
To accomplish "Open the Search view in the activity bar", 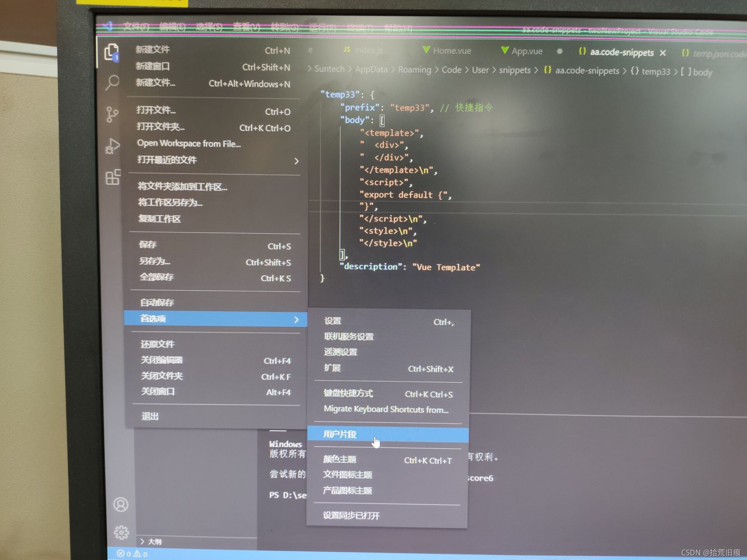I will coord(112,82).
